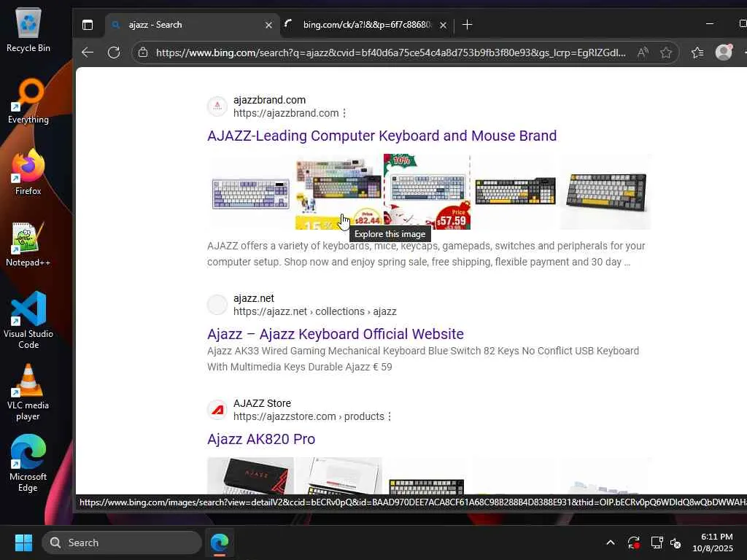The width and height of the screenshot is (747, 560).
Task: Click the ajazzbrand.com site favicon
Action: point(217,106)
